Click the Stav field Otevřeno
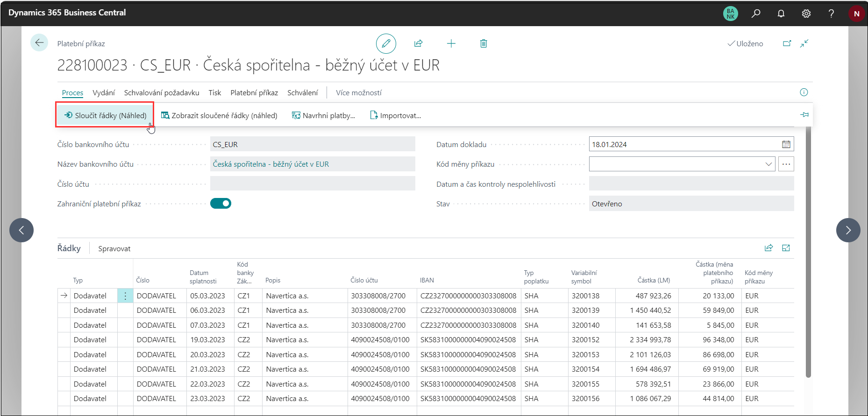 [x=691, y=204]
